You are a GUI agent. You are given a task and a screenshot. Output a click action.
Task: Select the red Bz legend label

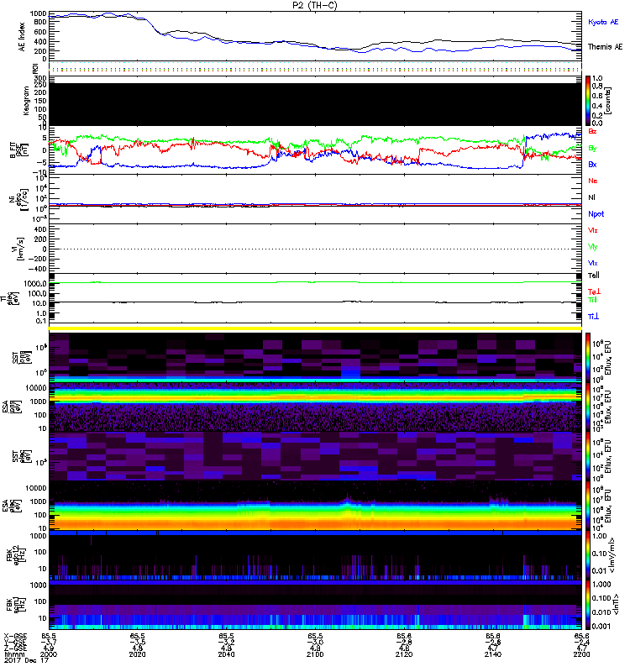[x=592, y=131]
